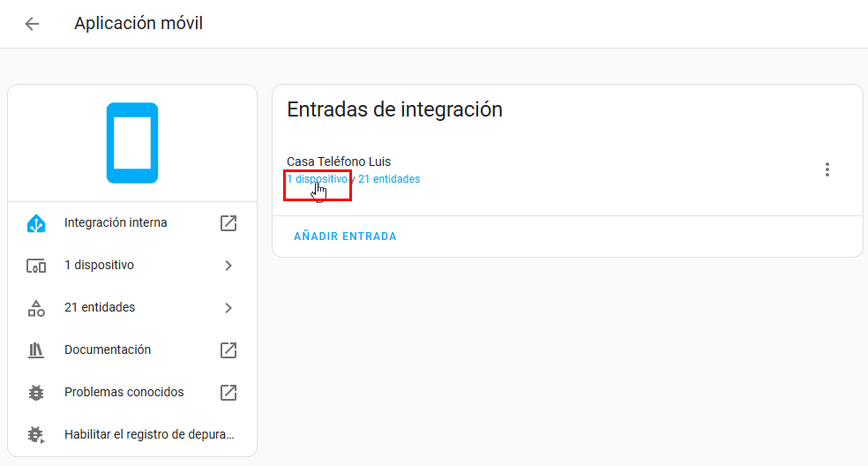The image size is (868, 466).
Task: Open external link icon for Integración interna
Action: pyautogui.click(x=228, y=223)
